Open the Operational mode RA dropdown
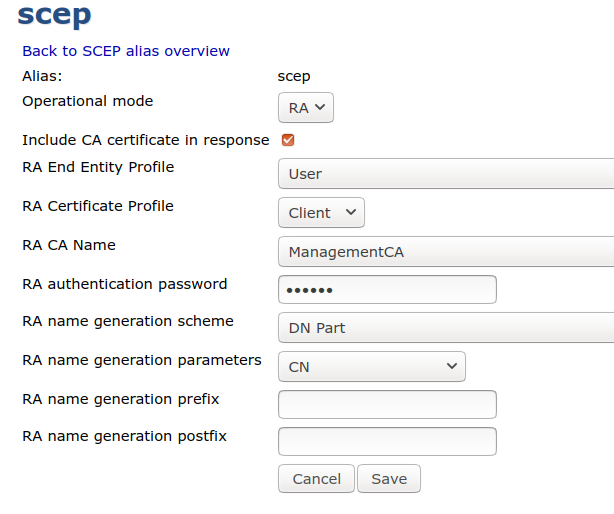The width and height of the screenshot is (614, 514). tap(305, 108)
